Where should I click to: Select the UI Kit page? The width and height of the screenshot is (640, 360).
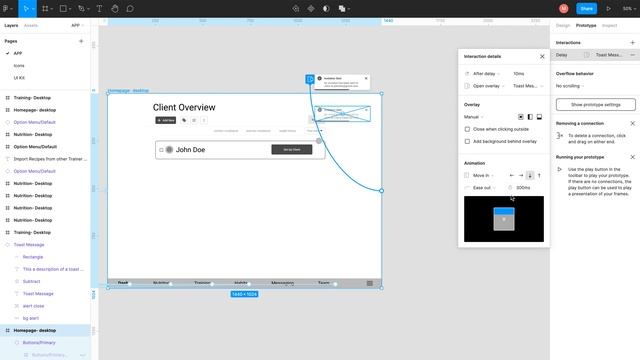point(19,78)
